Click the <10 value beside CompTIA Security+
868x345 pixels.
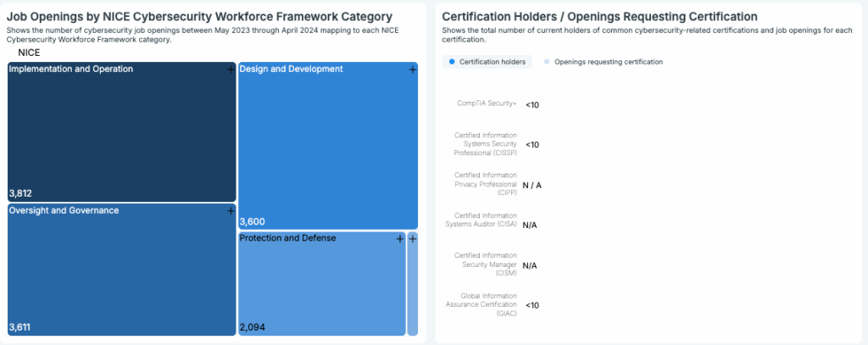pos(532,105)
